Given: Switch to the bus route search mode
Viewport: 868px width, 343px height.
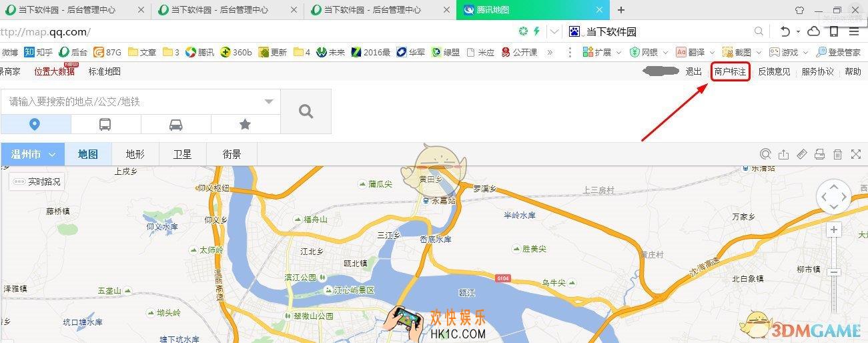Looking at the screenshot, I should pos(105,124).
